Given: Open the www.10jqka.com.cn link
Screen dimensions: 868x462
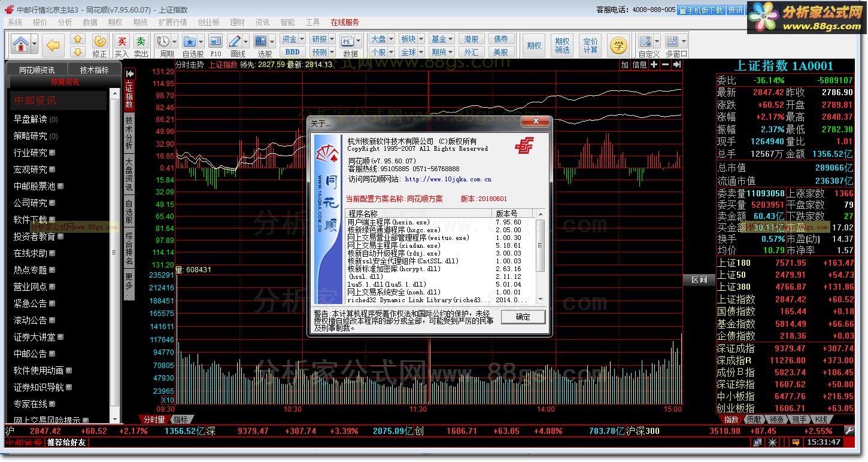Looking at the screenshot, I should pyautogui.click(x=448, y=179).
